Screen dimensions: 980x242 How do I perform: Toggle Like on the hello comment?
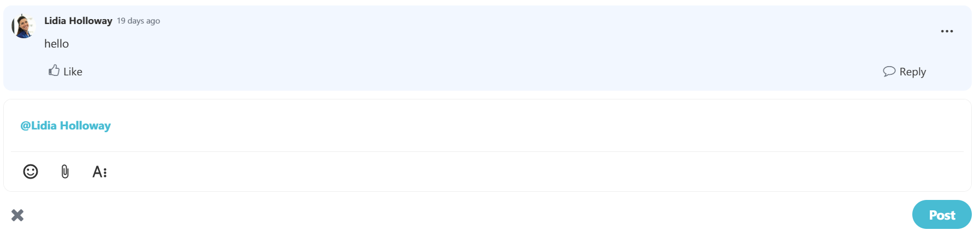[x=66, y=71]
